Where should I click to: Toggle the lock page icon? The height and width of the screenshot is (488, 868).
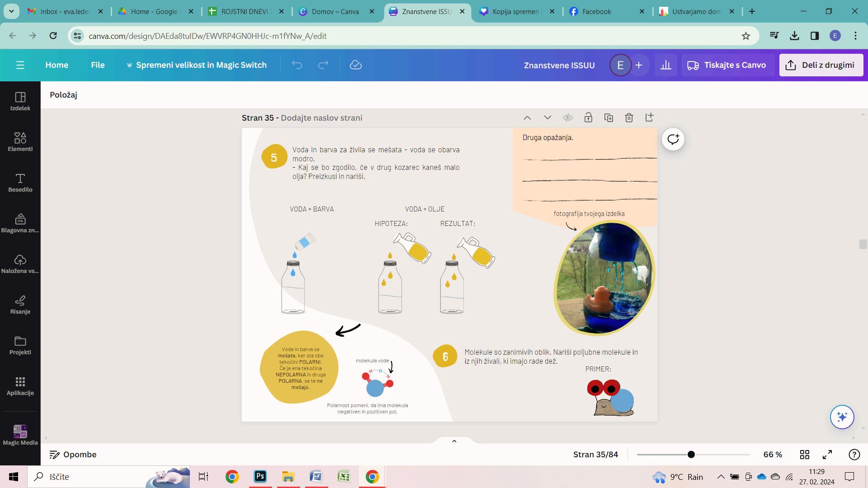588,118
